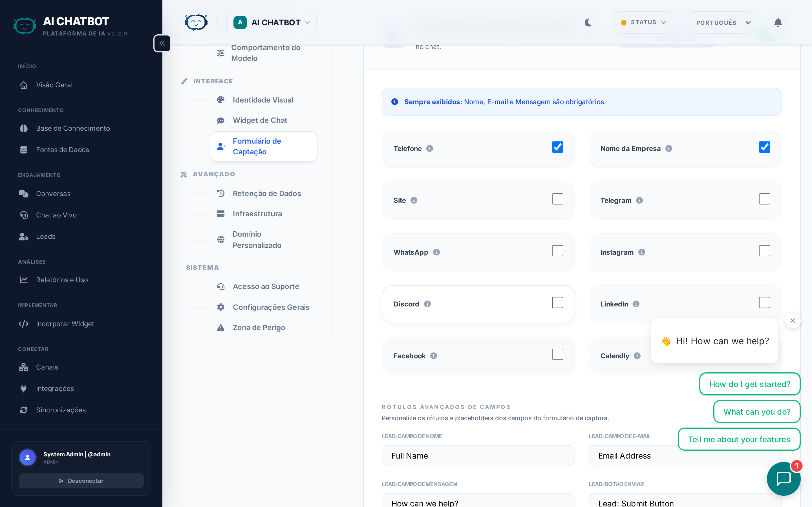
Task: Click the Full Name input field
Action: pyautogui.click(x=478, y=456)
